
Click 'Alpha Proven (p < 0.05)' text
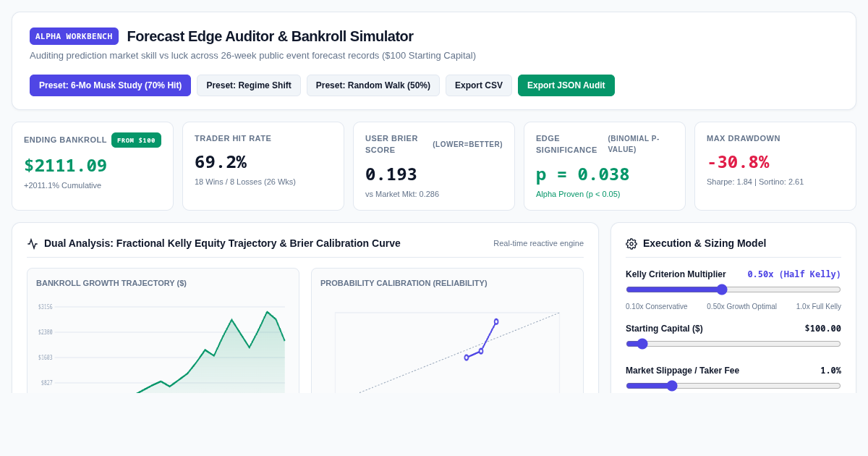pos(578,194)
